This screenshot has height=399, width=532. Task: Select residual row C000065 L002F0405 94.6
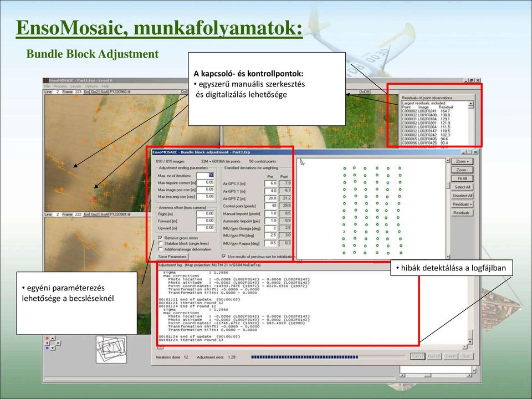[x=426, y=139]
